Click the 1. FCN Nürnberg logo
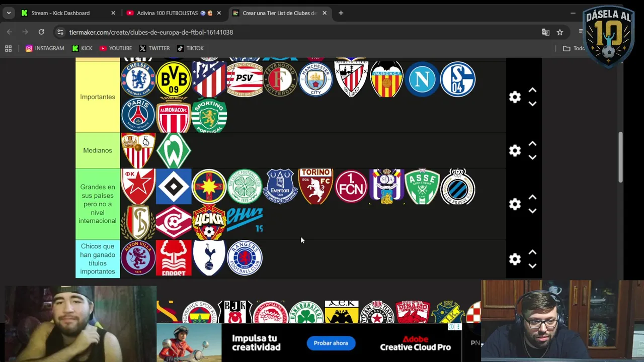The width and height of the screenshot is (644, 362). [x=351, y=187]
